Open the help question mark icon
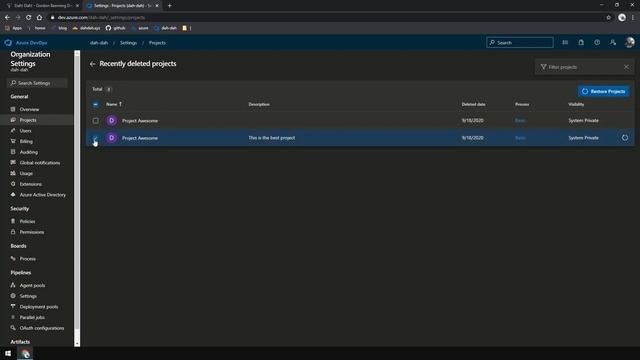Image resolution: width=640 pixels, height=360 pixels. point(597,42)
